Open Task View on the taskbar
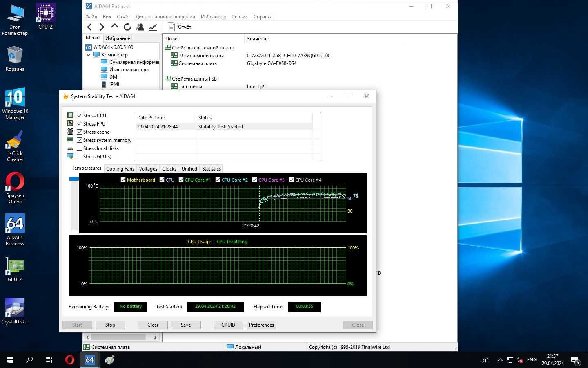Viewport: 588px width, 368px height. [x=49, y=360]
